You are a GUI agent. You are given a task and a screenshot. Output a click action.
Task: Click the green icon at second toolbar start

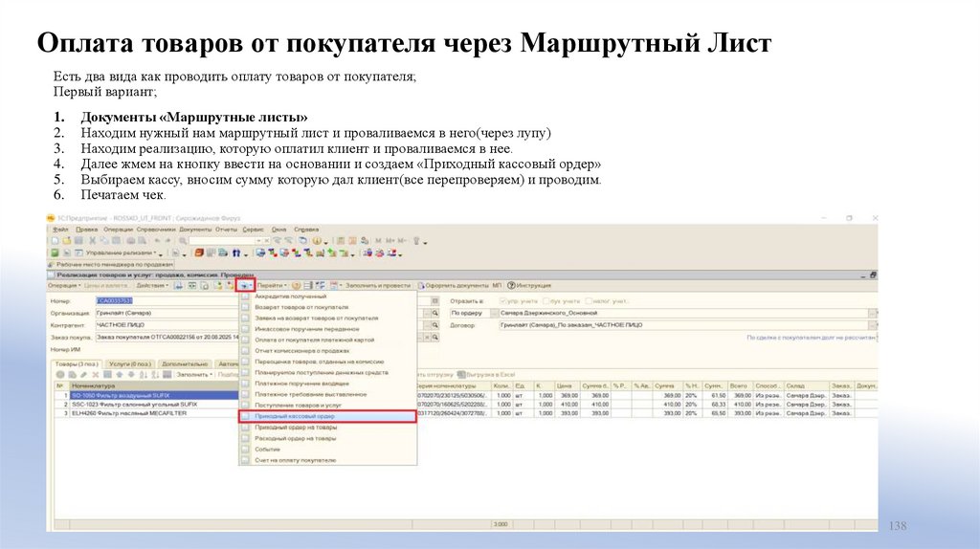[x=55, y=253]
